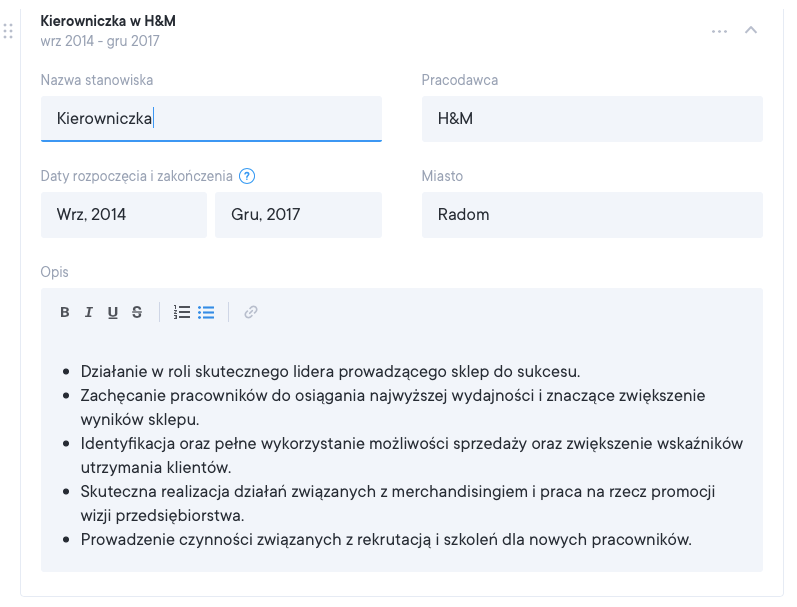Toggle bold formatting in description editor
The height and width of the screenshot is (607, 797).
pyautogui.click(x=65, y=312)
